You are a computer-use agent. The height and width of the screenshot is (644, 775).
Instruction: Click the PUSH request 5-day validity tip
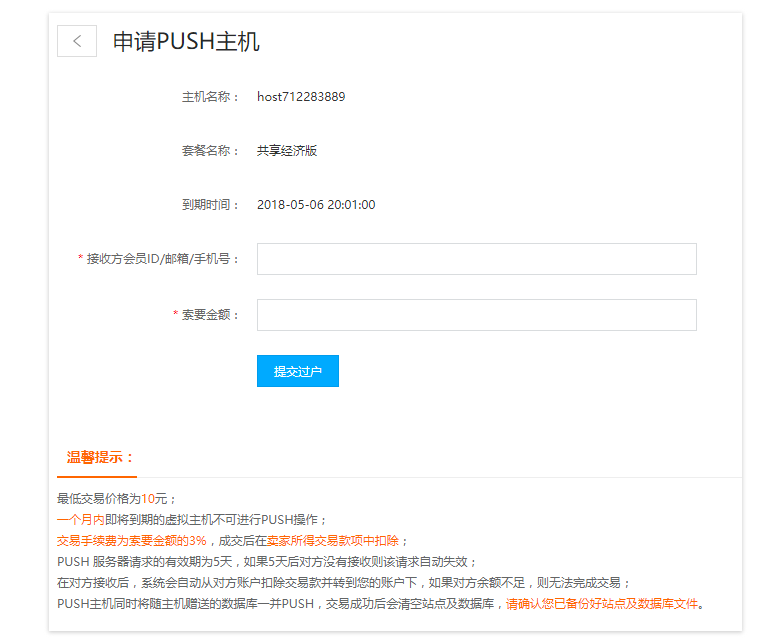pyautogui.click(x=268, y=561)
